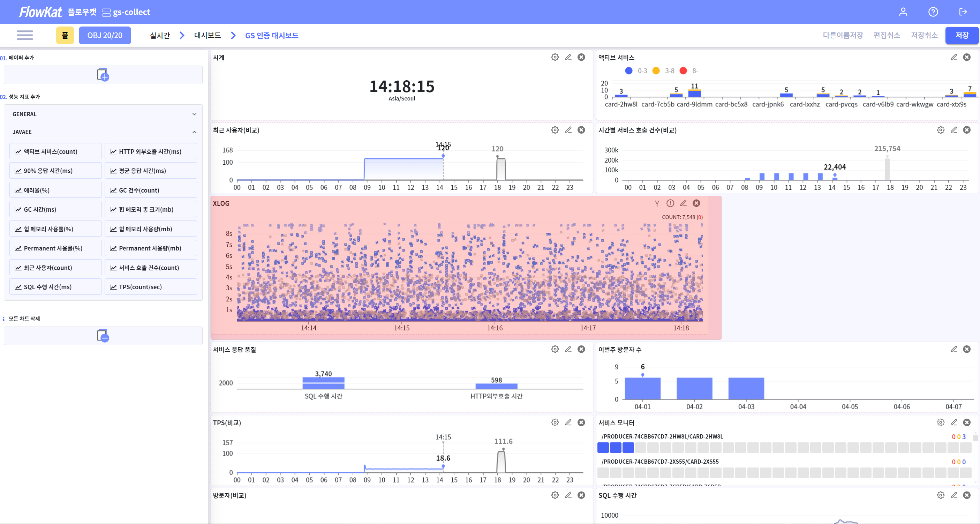
Task: Click the logout icon in header
Action: (x=963, y=12)
